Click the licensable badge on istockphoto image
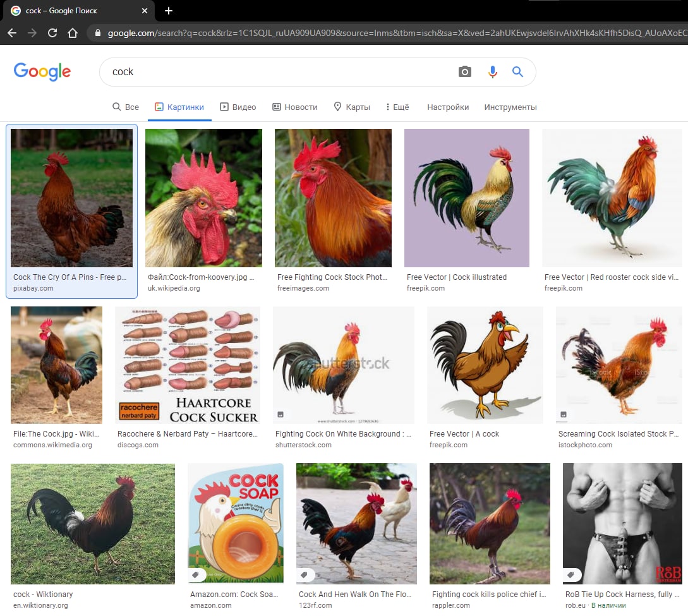Image resolution: width=688 pixels, height=616 pixels. coord(564,414)
